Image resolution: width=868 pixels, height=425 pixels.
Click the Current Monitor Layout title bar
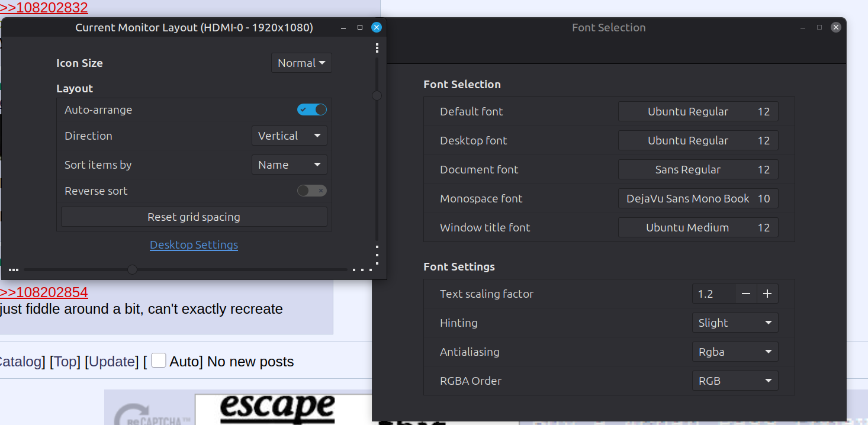coord(194,27)
